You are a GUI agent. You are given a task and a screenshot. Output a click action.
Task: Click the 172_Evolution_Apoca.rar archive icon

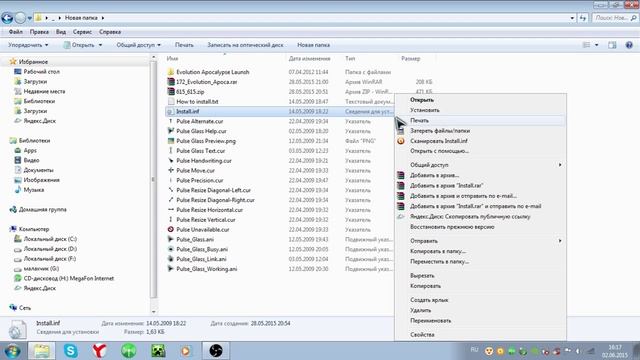171,82
